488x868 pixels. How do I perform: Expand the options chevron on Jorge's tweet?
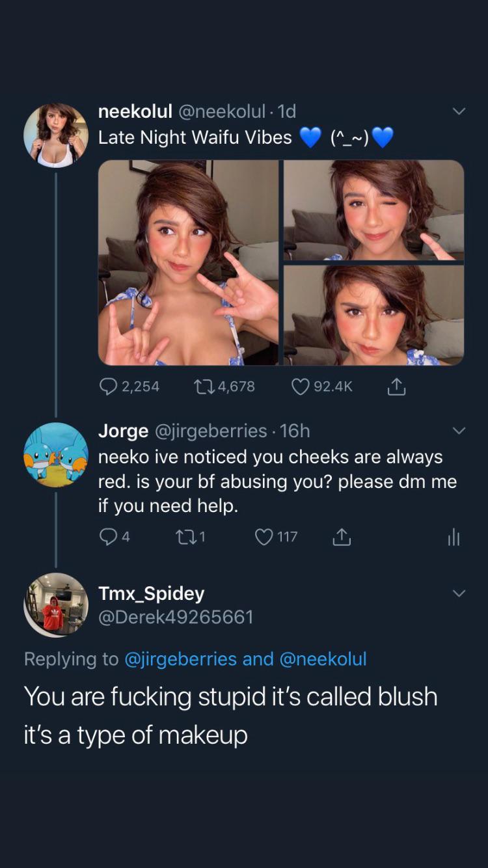pyautogui.click(x=459, y=431)
